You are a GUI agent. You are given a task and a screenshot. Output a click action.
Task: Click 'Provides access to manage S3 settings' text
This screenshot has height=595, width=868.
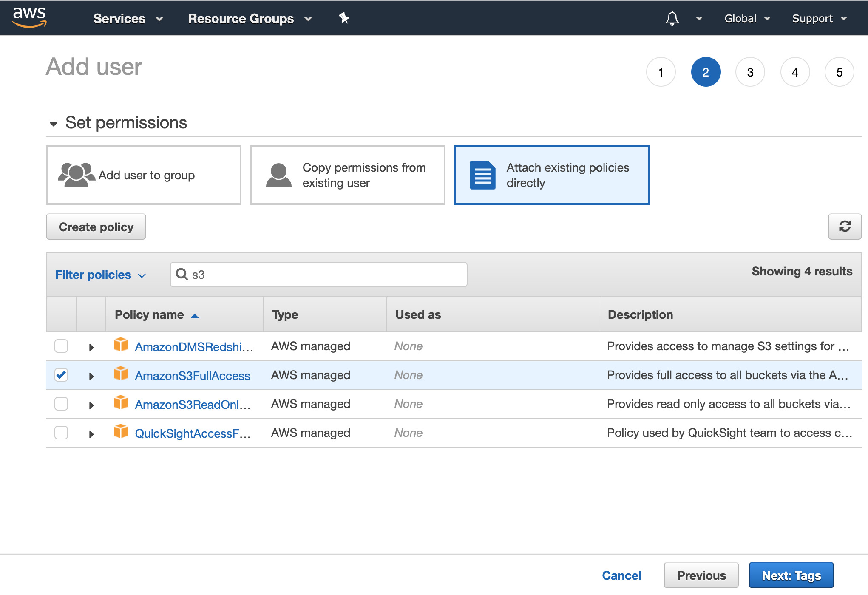[728, 346]
